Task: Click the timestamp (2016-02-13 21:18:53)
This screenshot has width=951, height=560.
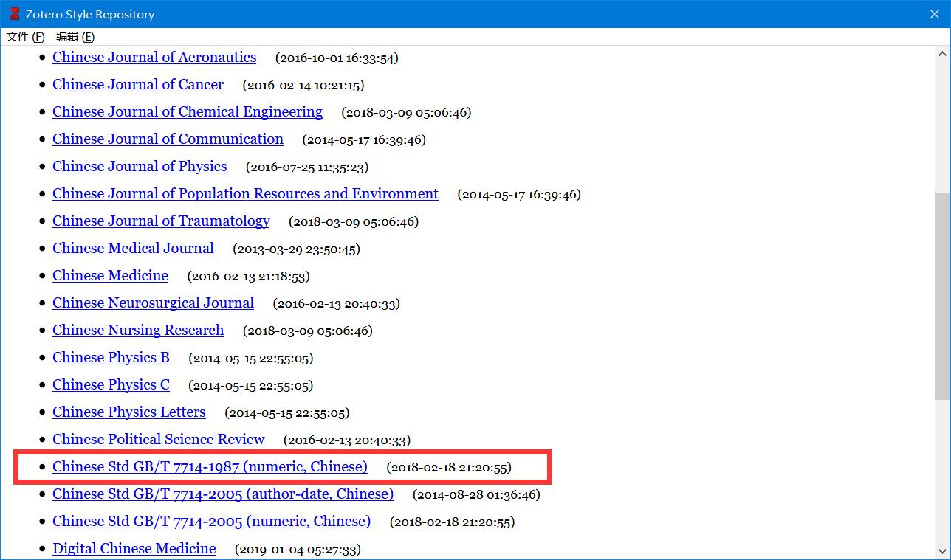Action: pos(249,277)
